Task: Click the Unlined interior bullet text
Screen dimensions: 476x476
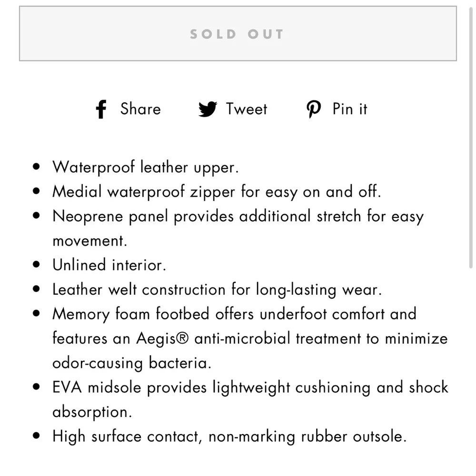Action: pyautogui.click(x=109, y=265)
